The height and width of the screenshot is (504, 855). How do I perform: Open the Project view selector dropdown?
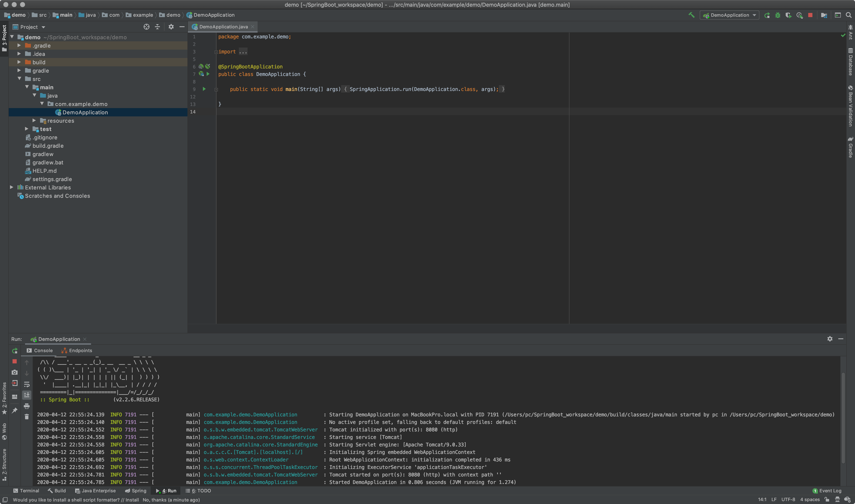pos(29,27)
